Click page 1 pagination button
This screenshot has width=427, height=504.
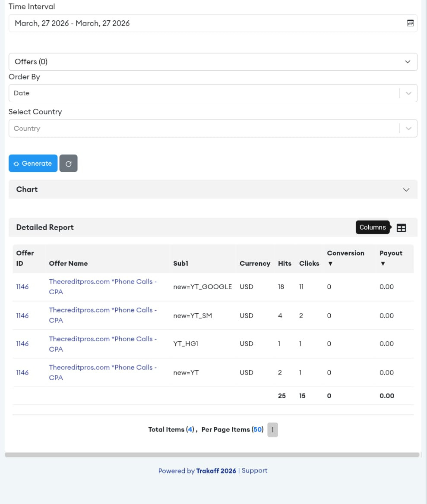272,430
